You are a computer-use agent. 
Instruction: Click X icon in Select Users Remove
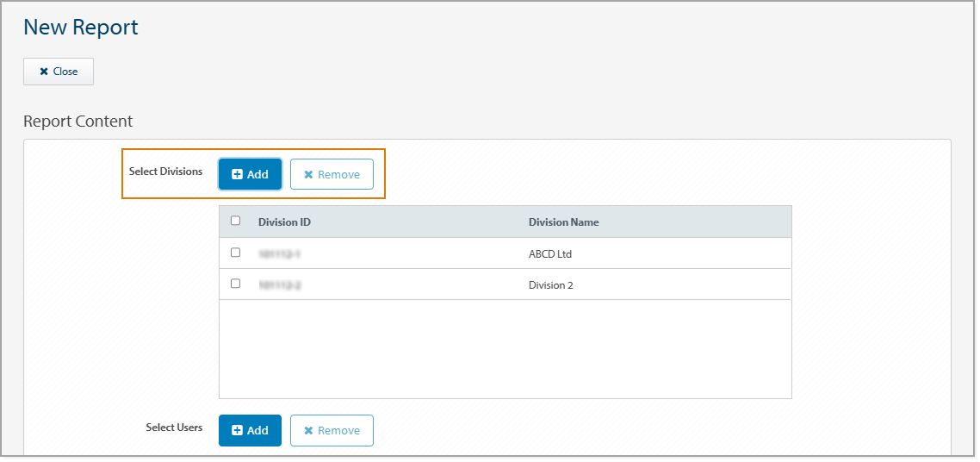pyautogui.click(x=308, y=430)
